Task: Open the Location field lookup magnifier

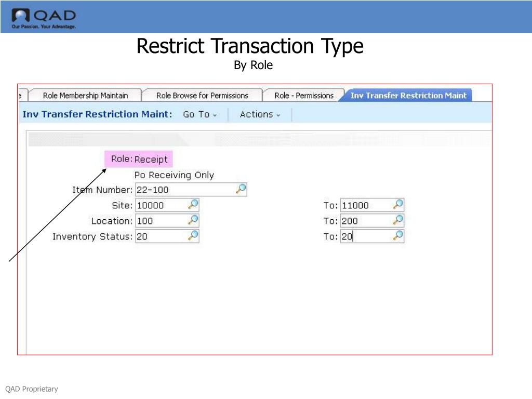Action: 193,220
